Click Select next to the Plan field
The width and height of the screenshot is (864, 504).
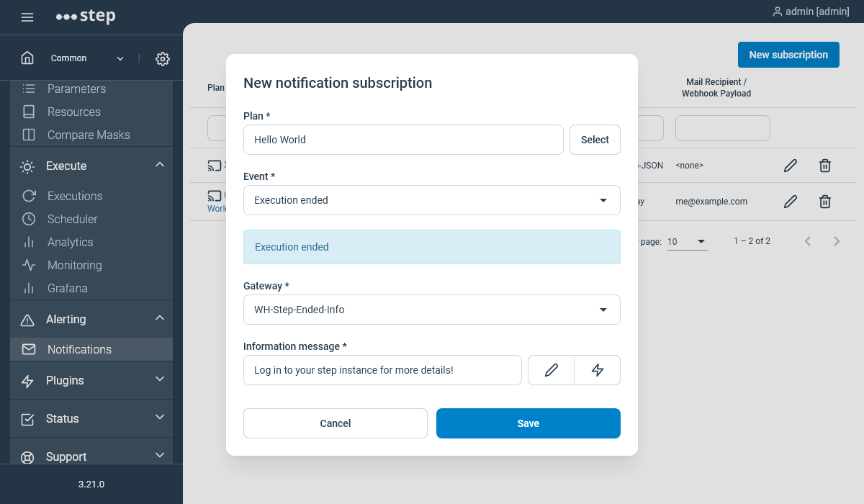595,140
